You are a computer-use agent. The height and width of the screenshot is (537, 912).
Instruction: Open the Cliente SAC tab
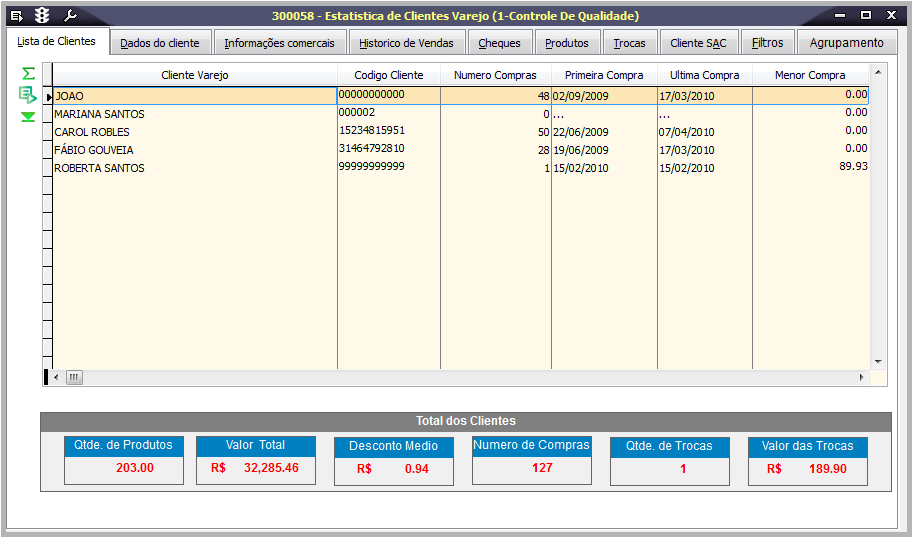click(x=699, y=43)
